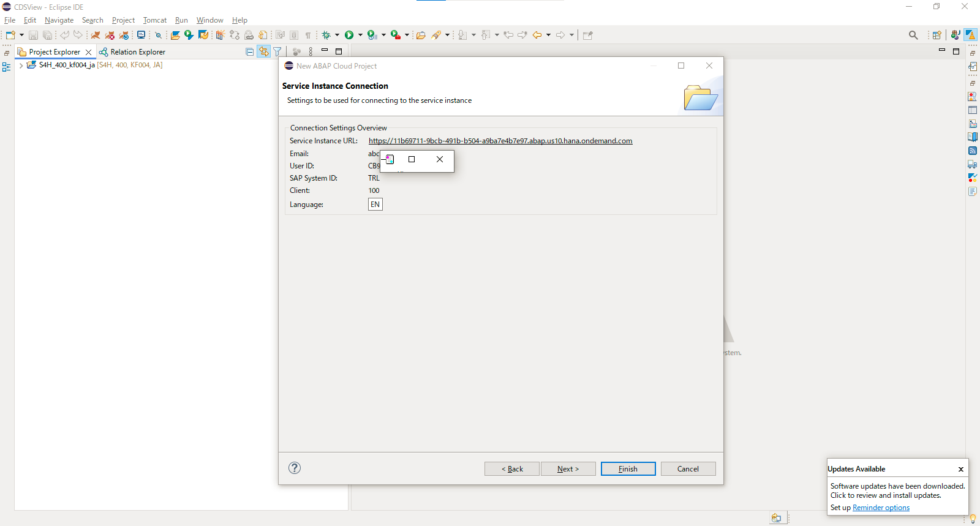The height and width of the screenshot is (526, 980).
Task: Open the Reminder options link
Action: (x=881, y=508)
